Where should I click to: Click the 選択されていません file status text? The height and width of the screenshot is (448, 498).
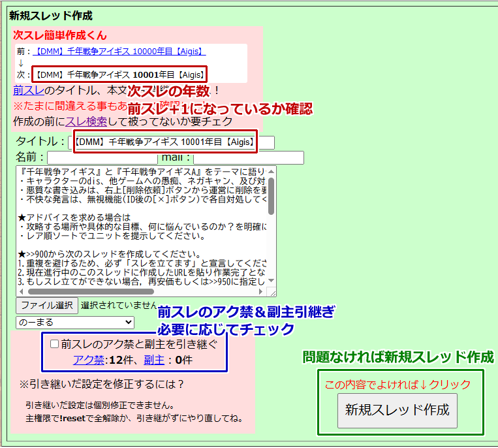(x=119, y=306)
